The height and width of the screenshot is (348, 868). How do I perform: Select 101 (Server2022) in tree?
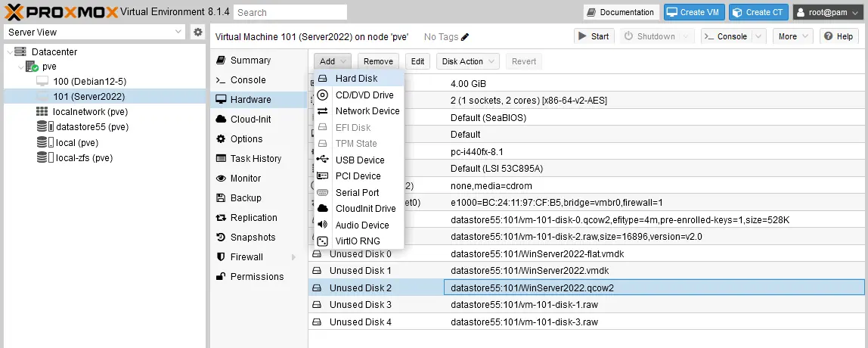(x=104, y=96)
